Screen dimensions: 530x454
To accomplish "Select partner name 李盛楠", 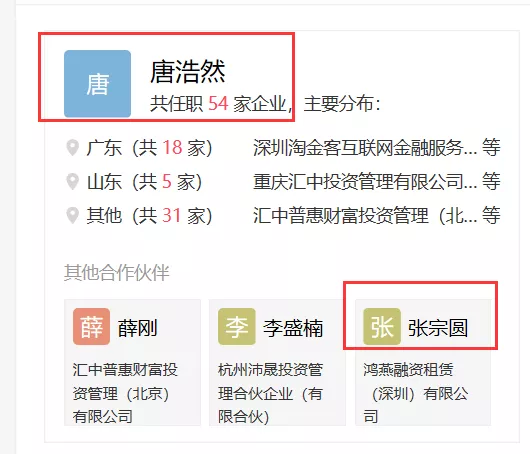I will [293, 328].
